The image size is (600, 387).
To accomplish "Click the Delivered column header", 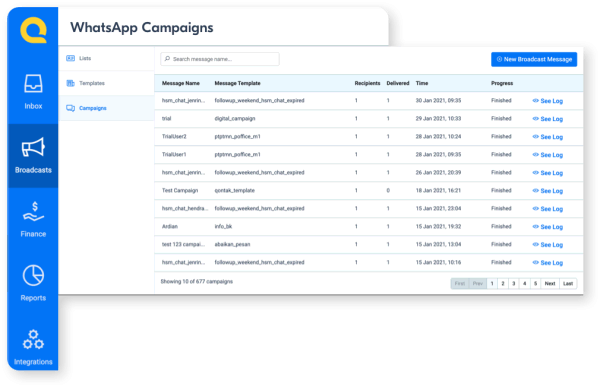I will 398,83.
